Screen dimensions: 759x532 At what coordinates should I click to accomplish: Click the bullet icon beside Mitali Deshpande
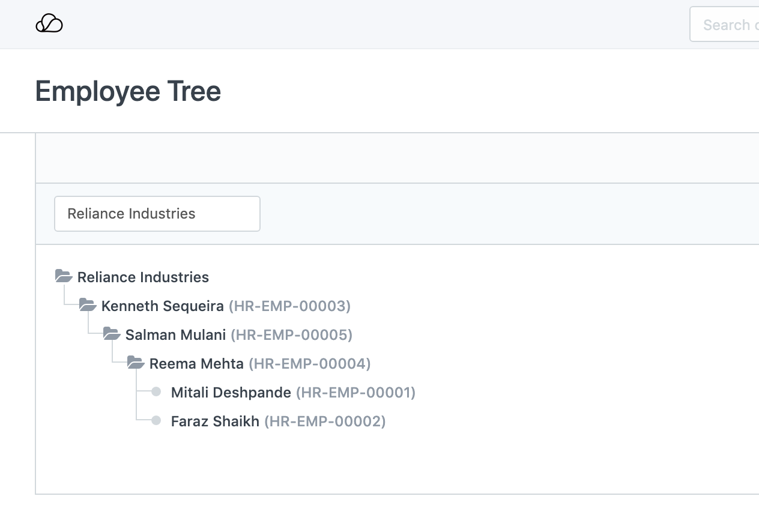(156, 392)
